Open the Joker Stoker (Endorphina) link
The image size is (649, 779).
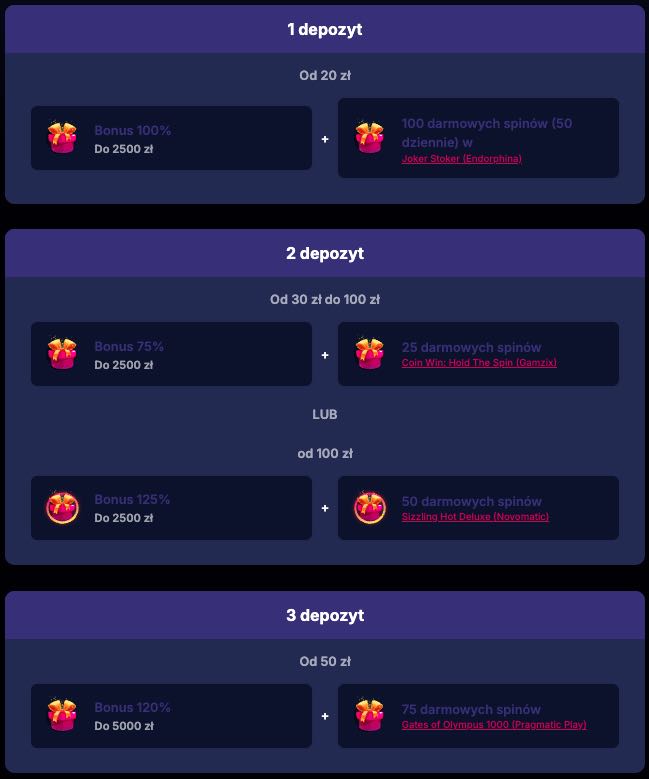pyautogui.click(x=461, y=159)
